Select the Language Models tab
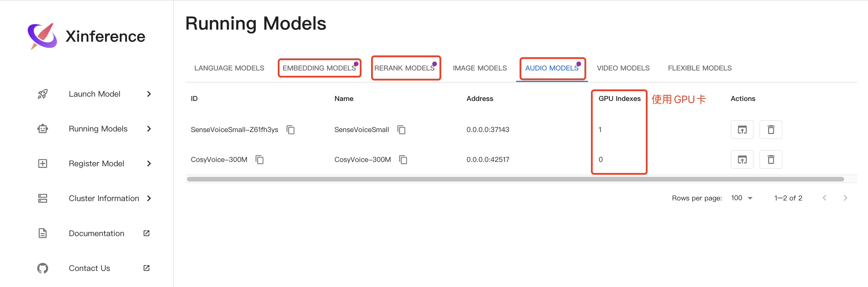The height and width of the screenshot is (287, 868). coord(229,68)
